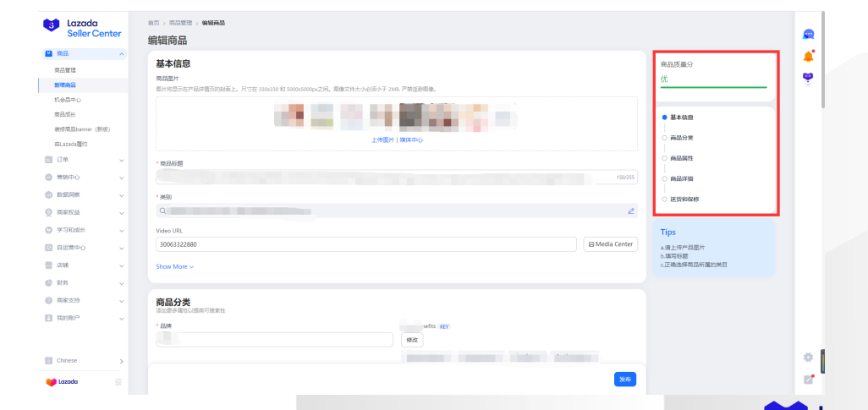Click the 商家支持 sidebar icon

tap(49, 300)
